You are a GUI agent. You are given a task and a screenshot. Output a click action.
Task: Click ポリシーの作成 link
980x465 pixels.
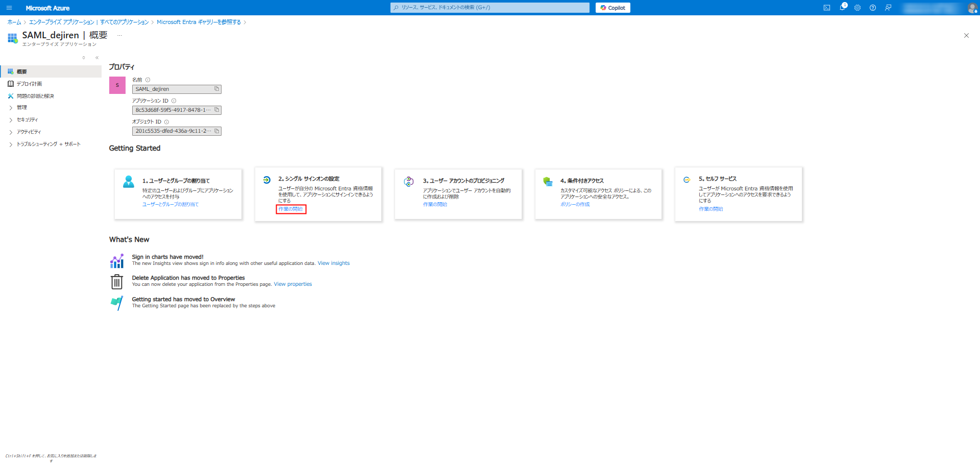point(575,204)
